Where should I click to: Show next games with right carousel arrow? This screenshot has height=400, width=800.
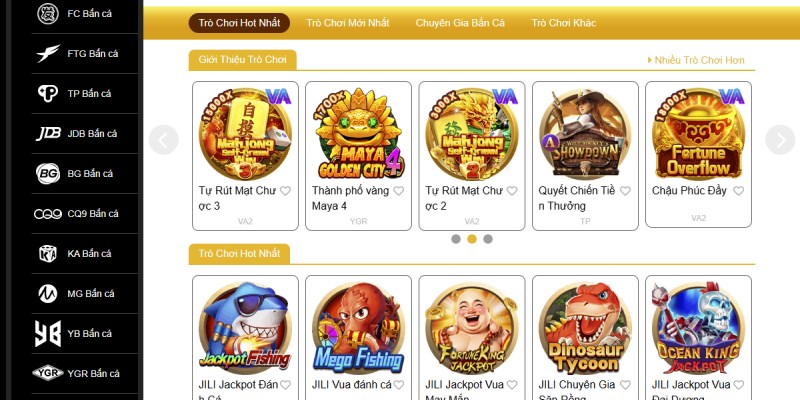click(x=780, y=140)
